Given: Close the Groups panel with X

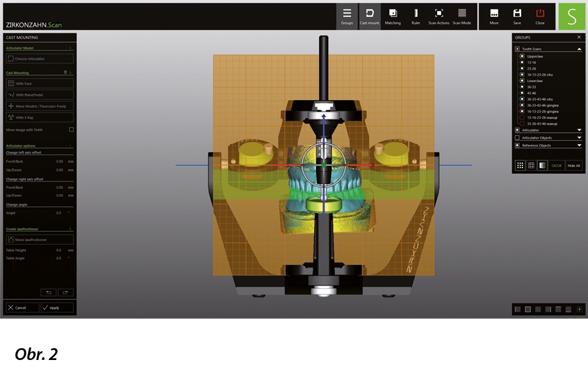Looking at the screenshot, I should 579,37.
